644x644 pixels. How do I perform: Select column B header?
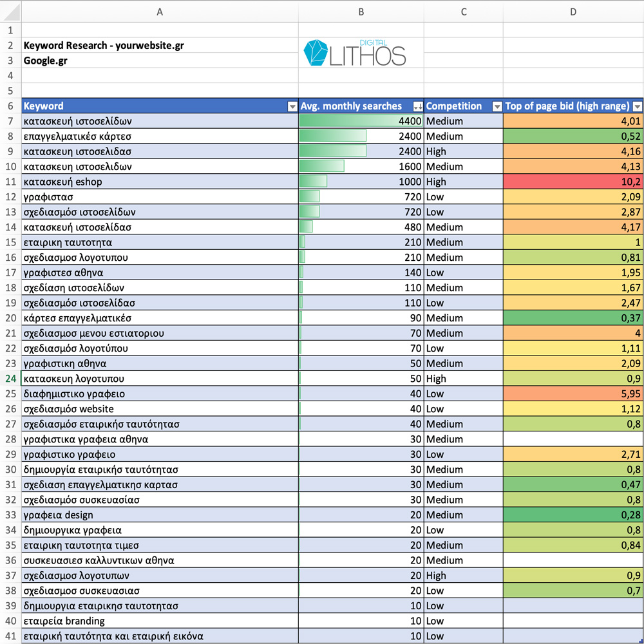point(361,11)
